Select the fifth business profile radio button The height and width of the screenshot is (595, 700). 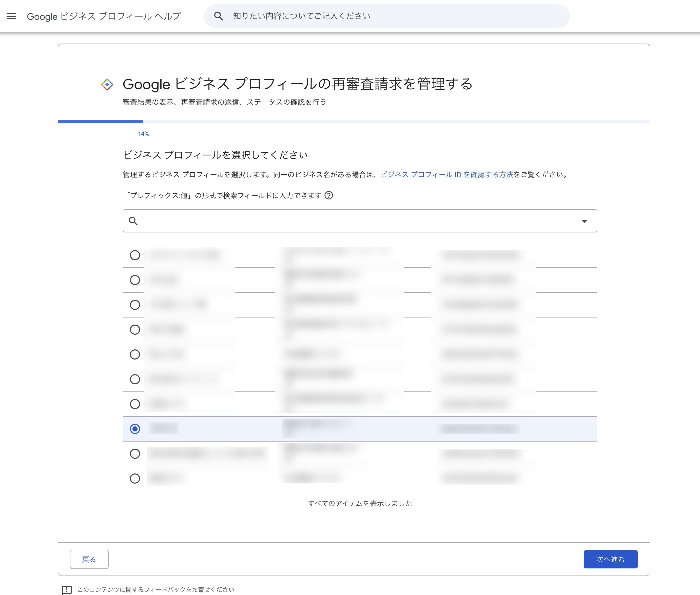135,354
